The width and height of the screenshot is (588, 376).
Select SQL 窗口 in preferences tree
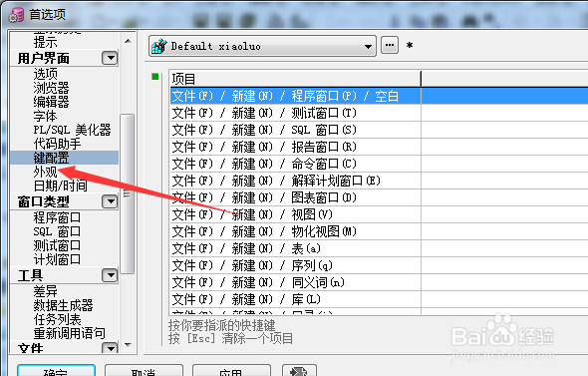click(57, 231)
